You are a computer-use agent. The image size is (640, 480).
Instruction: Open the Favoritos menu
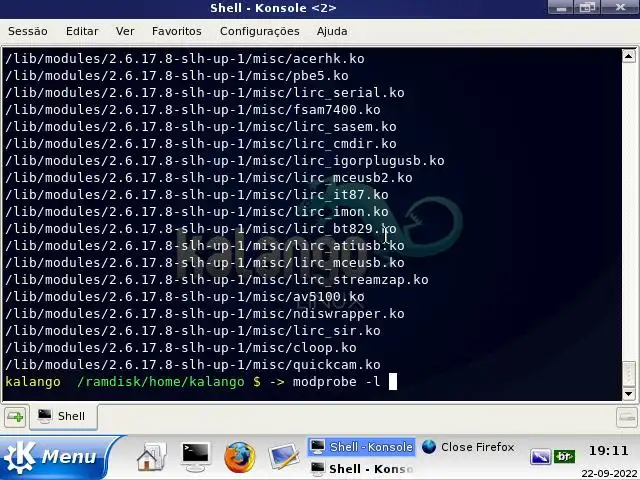(177, 31)
